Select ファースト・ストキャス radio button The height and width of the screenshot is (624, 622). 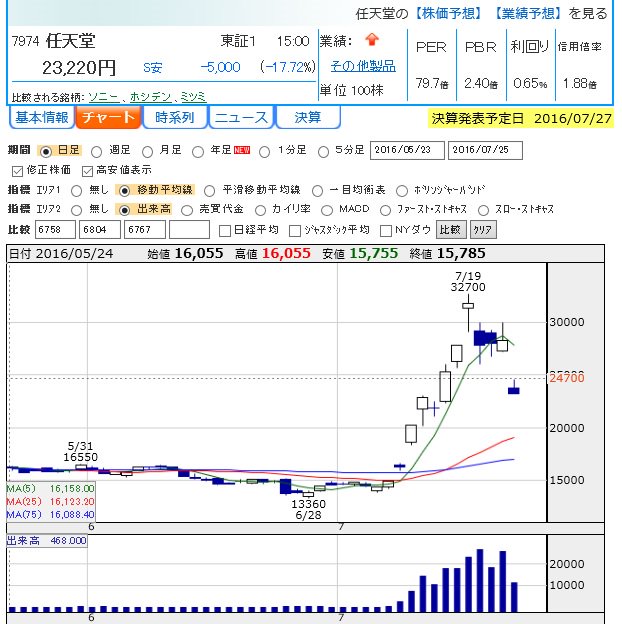click(385, 210)
